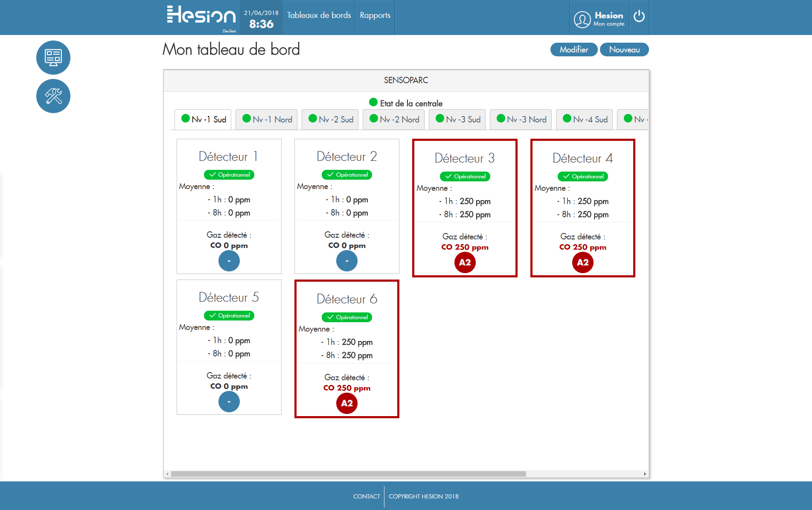Click CO 250 ppm value on Détecteur 6
Viewport: 812px width, 510px height.
coord(347,388)
